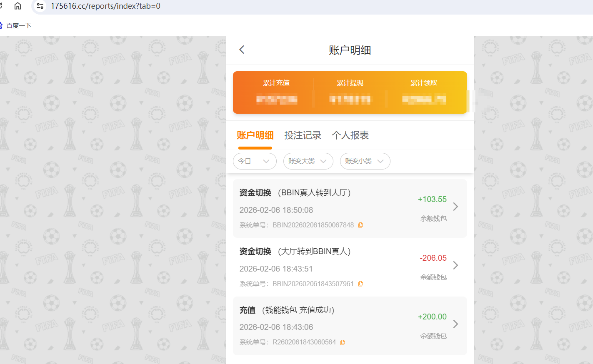The image size is (593, 364).
Task: Click the back arrow on 账户明细 page
Action: [x=241, y=49]
